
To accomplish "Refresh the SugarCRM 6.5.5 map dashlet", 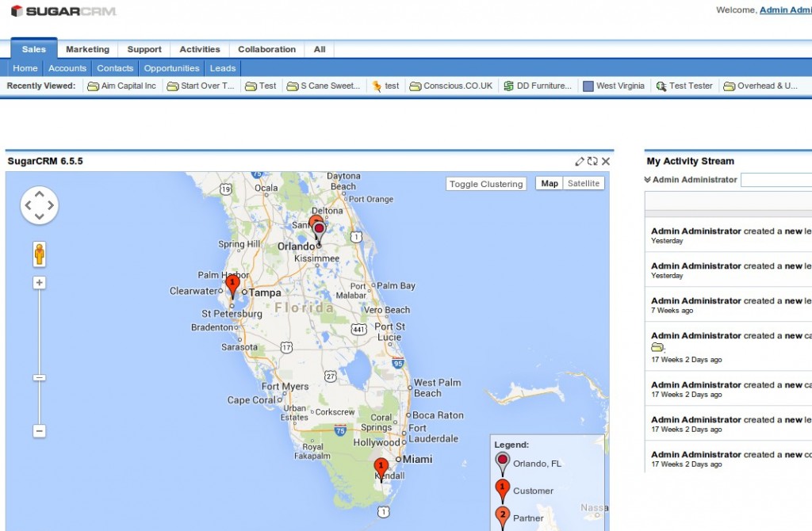I will click(592, 162).
